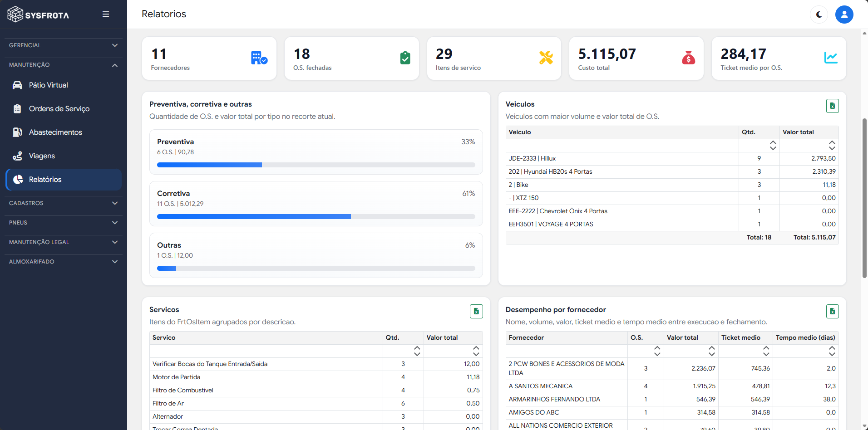Sort Veiculos table by Valor total
Screen dimensions: 868x430
[x=832, y=146]
